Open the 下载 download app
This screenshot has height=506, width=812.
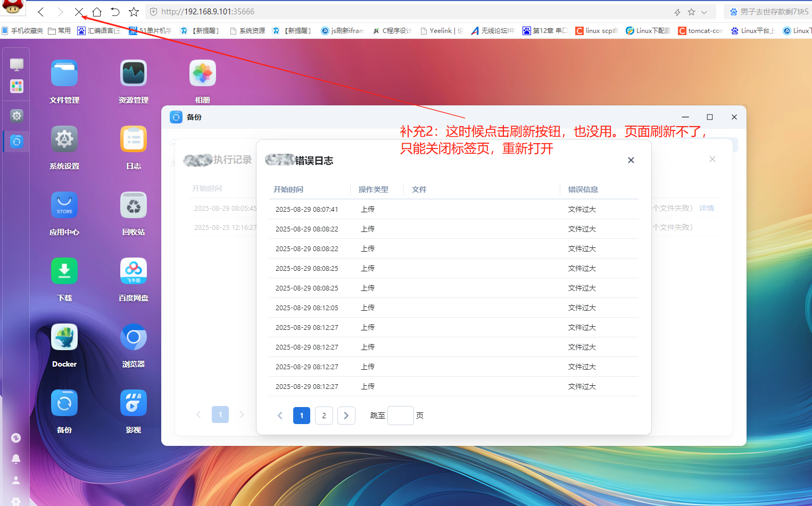64,271
